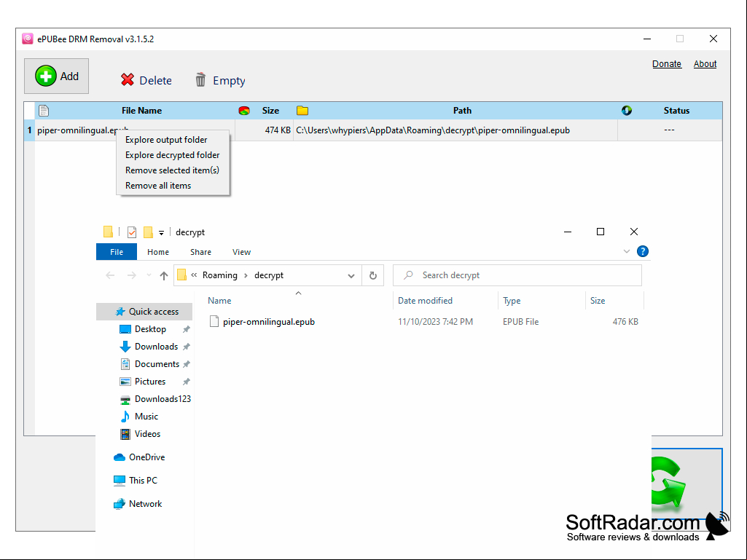
Task: Expand the Explorer ribbon chevron
Action: click(x=627, y=251)
